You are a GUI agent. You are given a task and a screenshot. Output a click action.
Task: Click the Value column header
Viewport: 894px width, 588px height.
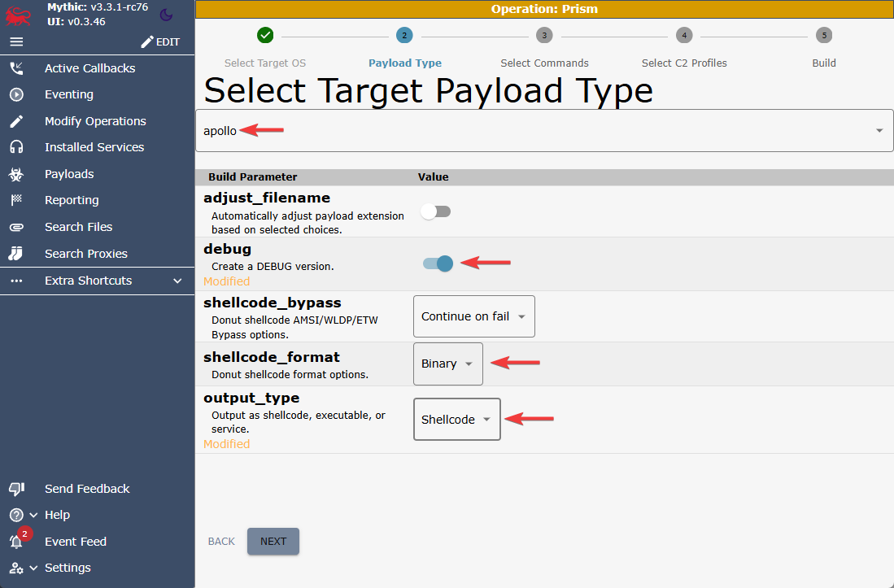point(434,177)
